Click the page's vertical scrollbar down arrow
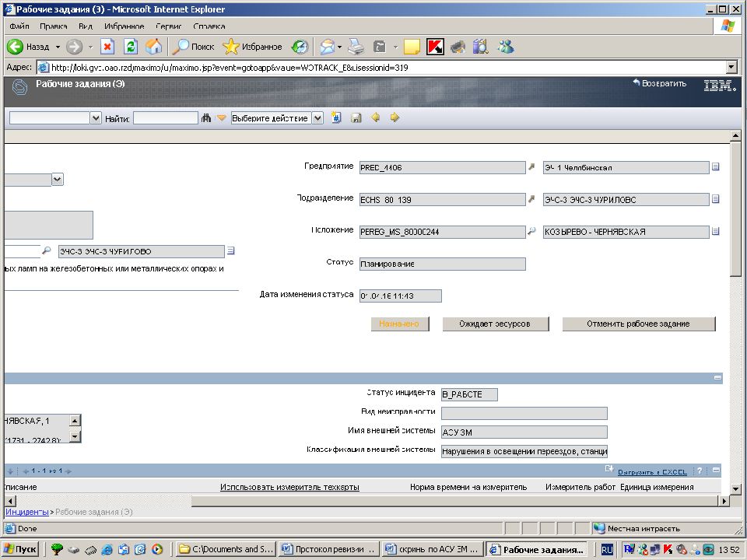747x560 pixels. pos(735,488)
